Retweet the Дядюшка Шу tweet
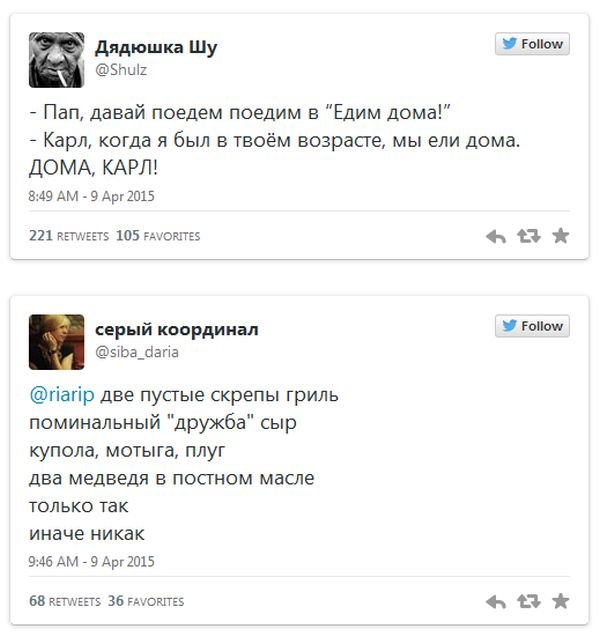Viewport: 600px width, 637px height. click(528, 236)
